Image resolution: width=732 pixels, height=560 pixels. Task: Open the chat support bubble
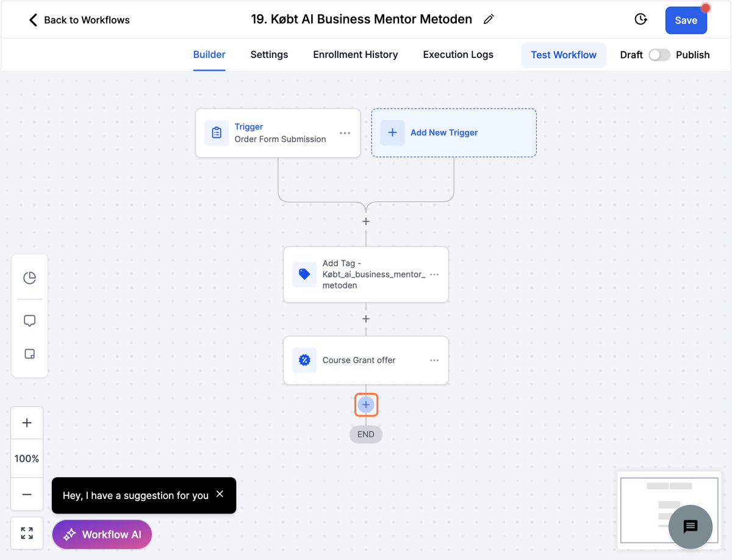(691, 527)
